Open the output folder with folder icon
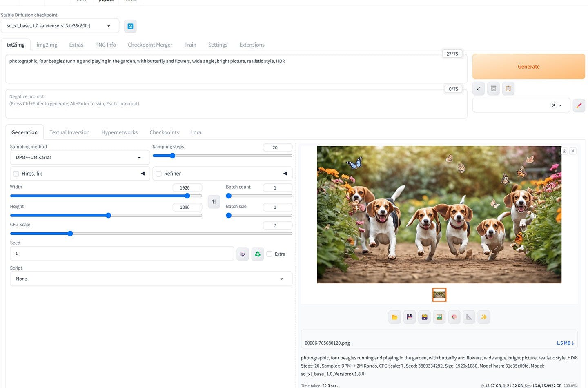 point(394,317)
